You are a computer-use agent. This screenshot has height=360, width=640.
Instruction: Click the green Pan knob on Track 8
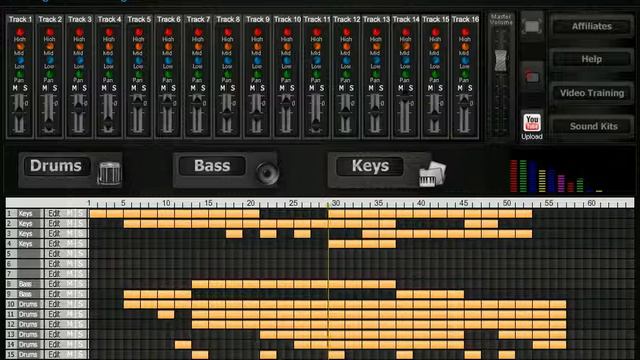pos(228,74)
